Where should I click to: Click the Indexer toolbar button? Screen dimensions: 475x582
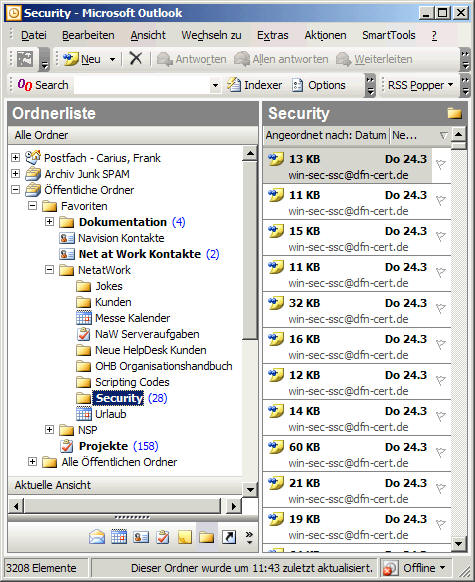tap(255, 85)
